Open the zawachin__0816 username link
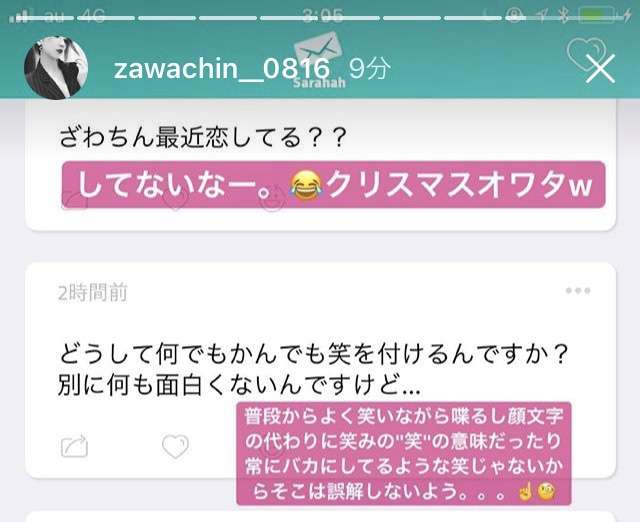Image resolution: width=640 pixels, height=522 pixels. point(222,69)
